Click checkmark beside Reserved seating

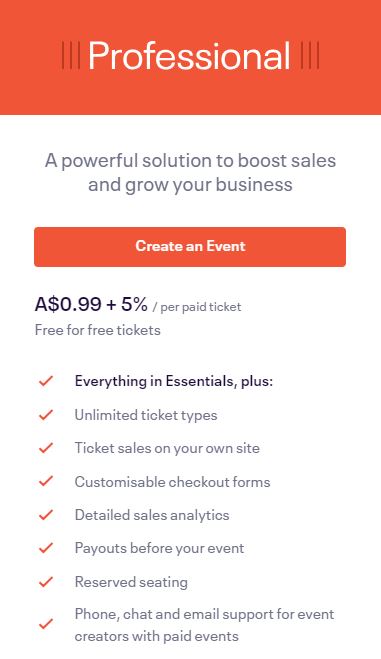click(46, 582)
